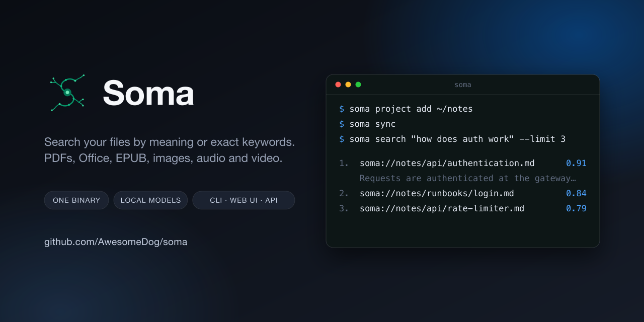The width and height of the screenshot is (644, 322).
Task: Select the CLI · WEB UI · API badge
Action: [x=244, y=200]
